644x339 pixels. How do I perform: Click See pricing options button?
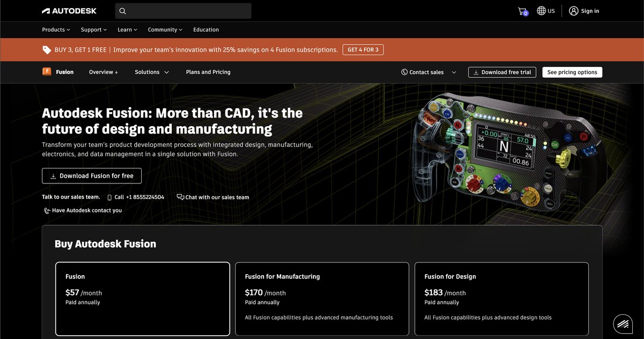[572, 72]
